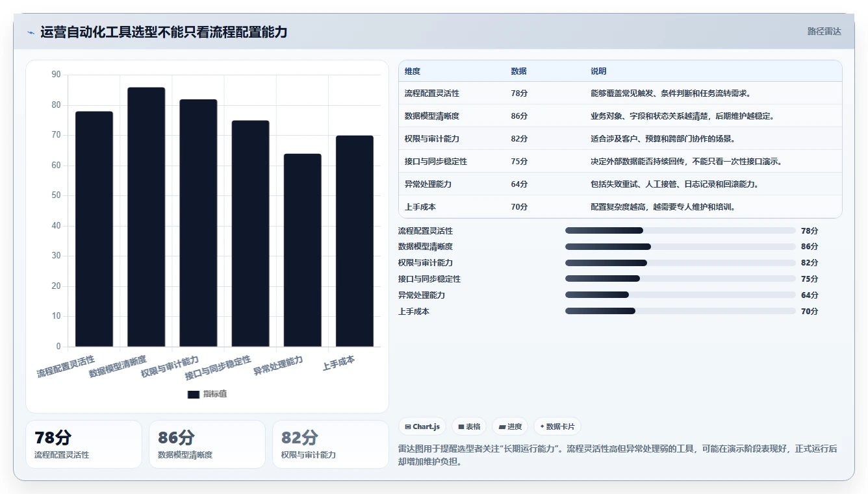This screenshot has height=494, width=868.
Task: Click the 异常处理能力 progress list label
Action: [422, 295]
